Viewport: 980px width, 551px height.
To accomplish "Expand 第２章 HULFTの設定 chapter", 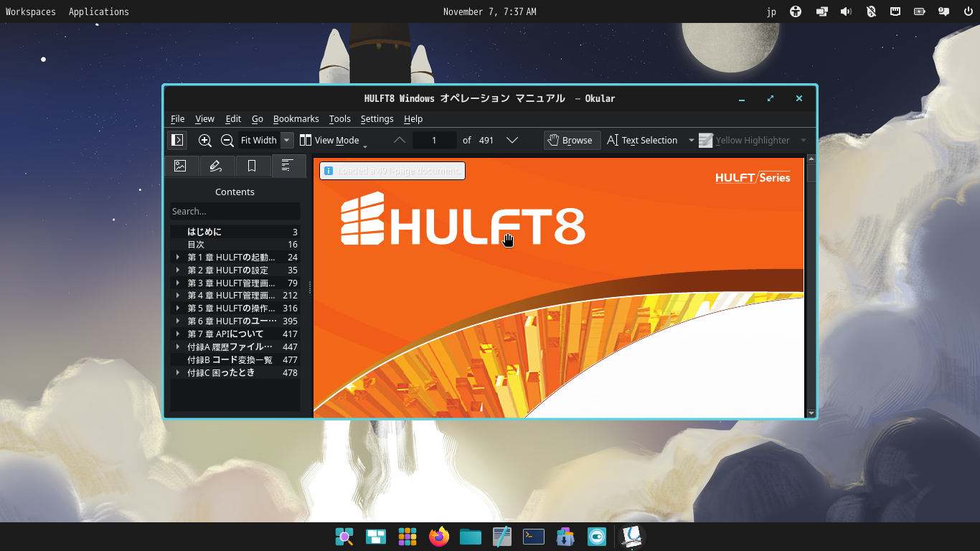I will click(178, 270).
